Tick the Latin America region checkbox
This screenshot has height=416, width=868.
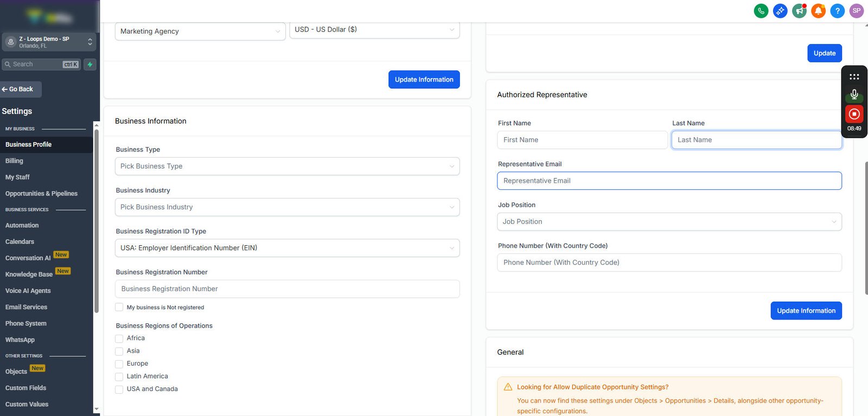119,376
